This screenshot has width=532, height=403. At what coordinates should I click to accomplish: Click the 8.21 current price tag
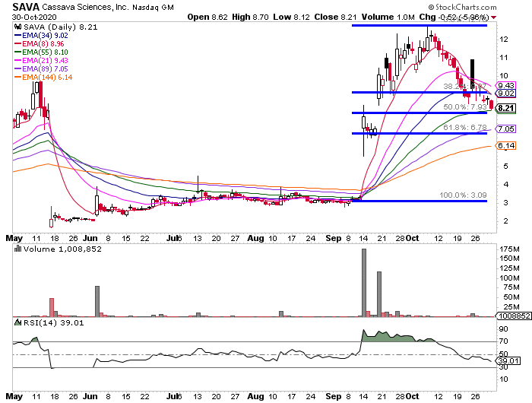coord(505,108)
